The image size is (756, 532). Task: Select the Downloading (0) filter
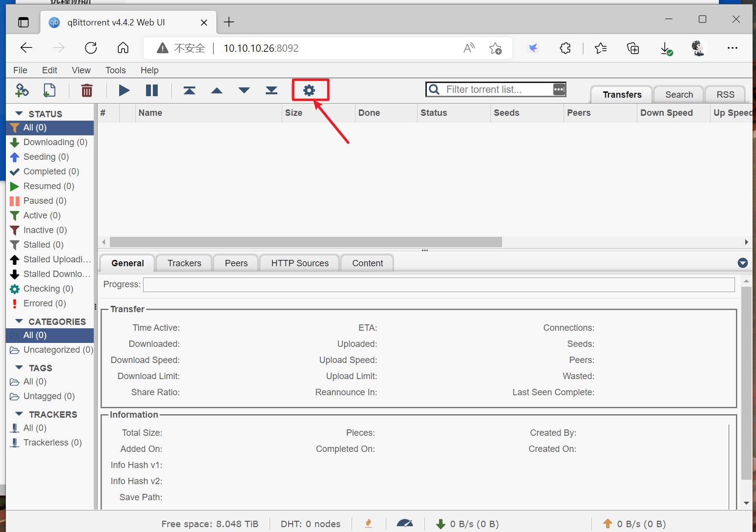[x=55, y=142]
